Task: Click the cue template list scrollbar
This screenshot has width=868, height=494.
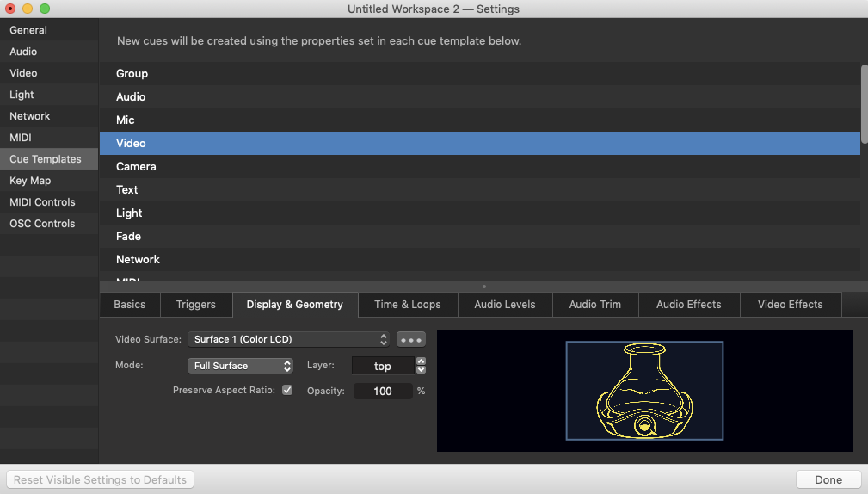Action: tap(864, 103)
